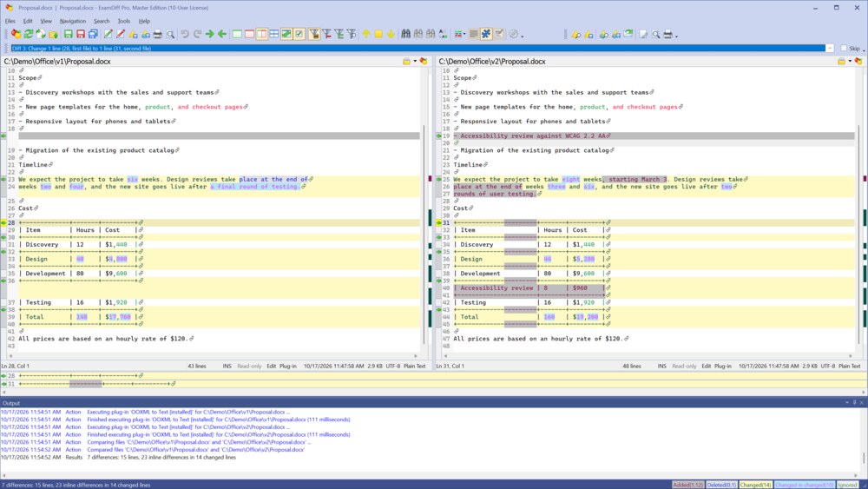Click the first binoculars Find icon
The height and width of the screenshot is (489, 868).
405,35
